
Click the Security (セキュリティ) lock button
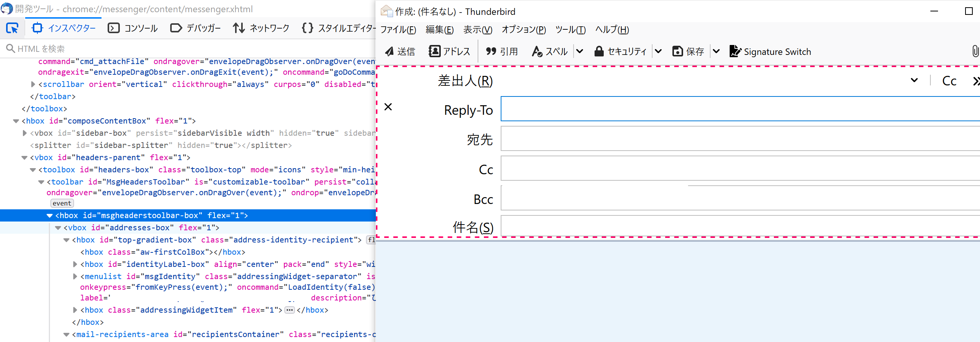tap(620, 51)
